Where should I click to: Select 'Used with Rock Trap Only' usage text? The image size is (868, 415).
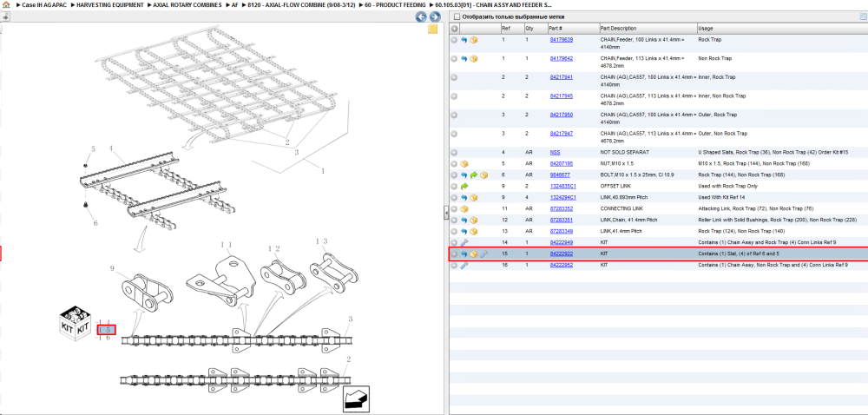[727, 187]
